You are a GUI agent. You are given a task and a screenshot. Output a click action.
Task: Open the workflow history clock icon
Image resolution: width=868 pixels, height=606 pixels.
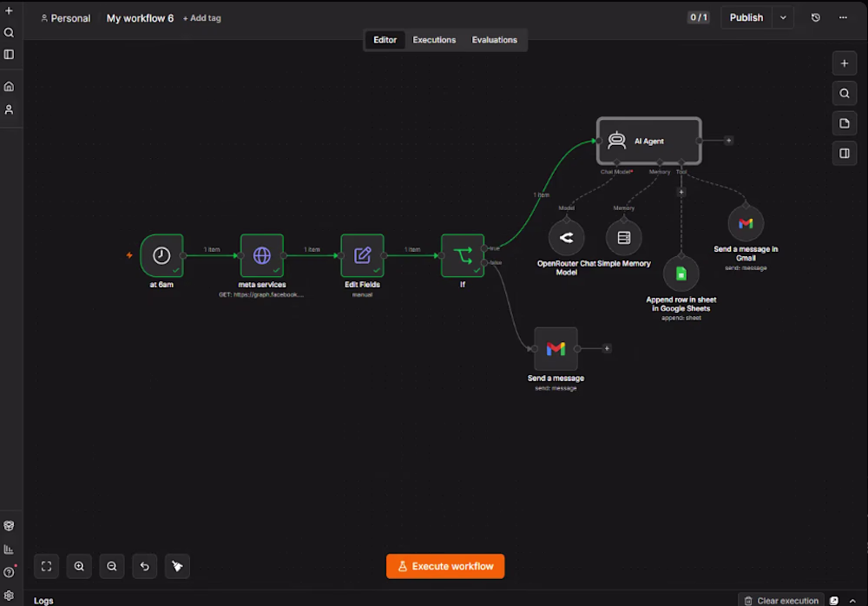click(815, 17)
